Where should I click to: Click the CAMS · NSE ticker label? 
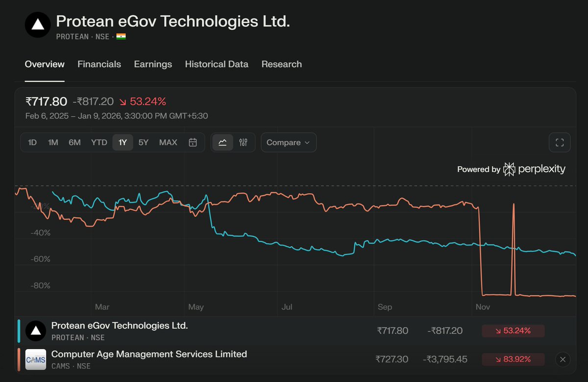tap(71, 366)
